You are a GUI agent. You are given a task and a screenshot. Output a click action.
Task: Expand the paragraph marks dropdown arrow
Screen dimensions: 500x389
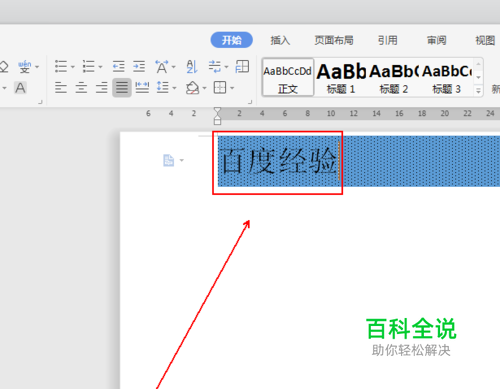(226, 67)
